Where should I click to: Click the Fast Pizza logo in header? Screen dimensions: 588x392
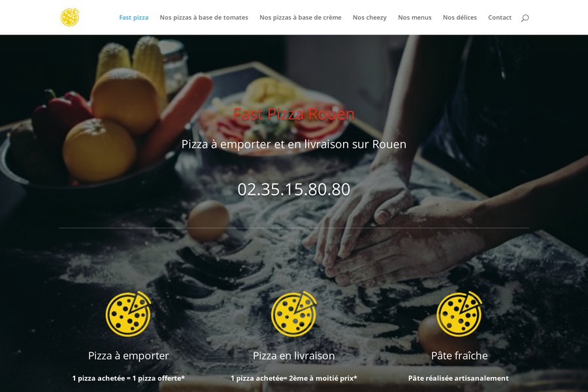70,17
